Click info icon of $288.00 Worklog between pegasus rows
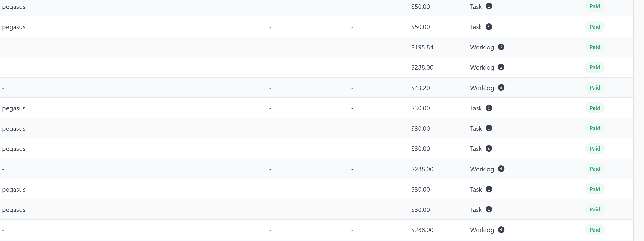Viewport: 644px width, 241px height. [501, 169]
